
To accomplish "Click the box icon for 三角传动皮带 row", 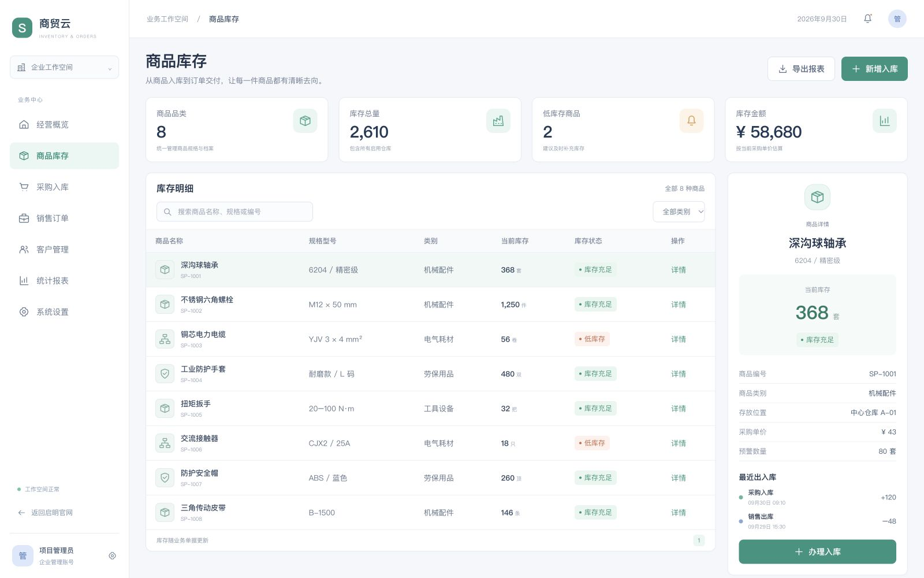I will click(165, 513).
